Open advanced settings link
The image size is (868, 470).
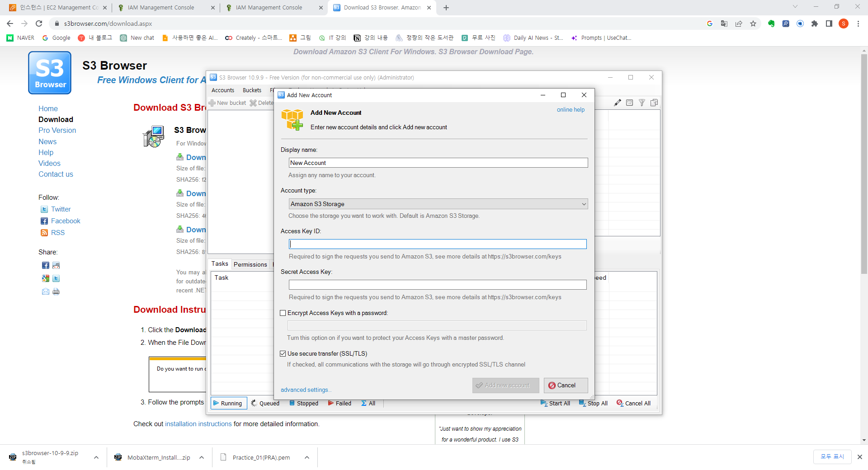(x=306, y=390)
